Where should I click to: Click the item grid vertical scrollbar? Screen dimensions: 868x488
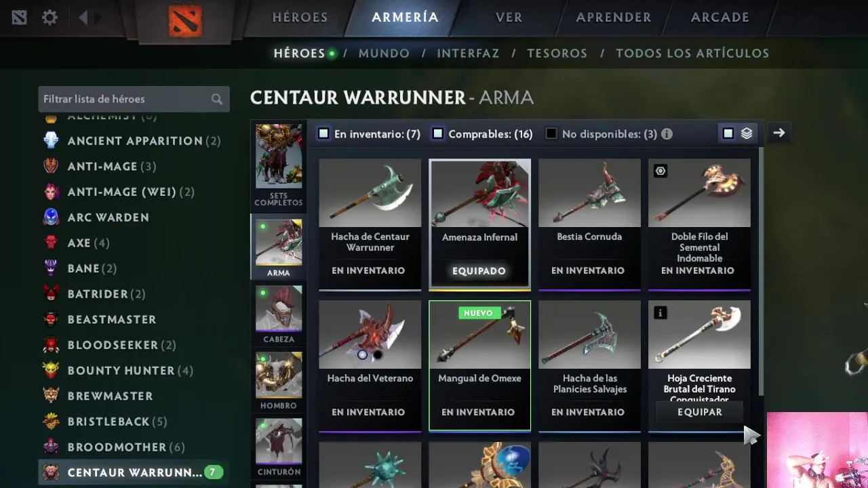(761, 271)
